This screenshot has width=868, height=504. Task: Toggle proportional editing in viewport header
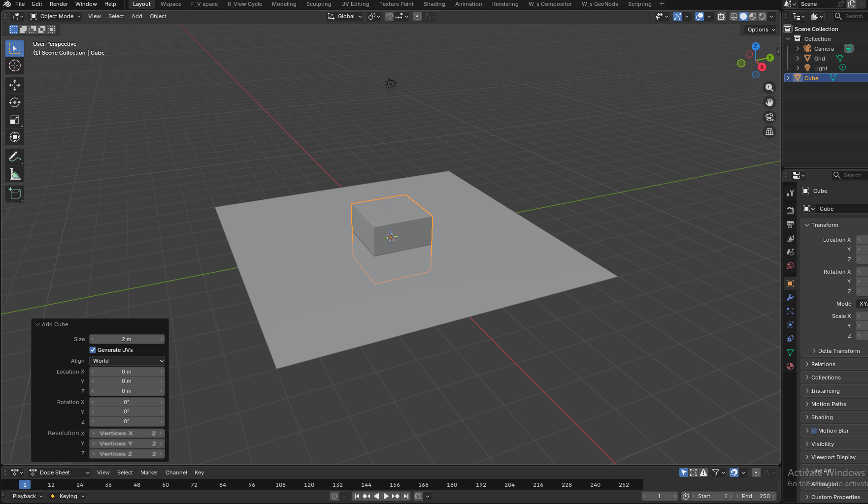tap(417, 16)
